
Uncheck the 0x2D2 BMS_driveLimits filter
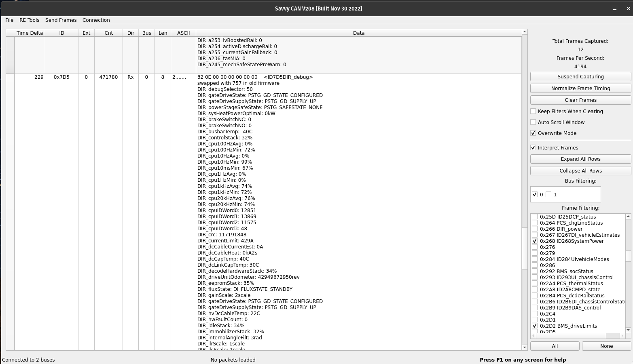[x=535, y=326]
